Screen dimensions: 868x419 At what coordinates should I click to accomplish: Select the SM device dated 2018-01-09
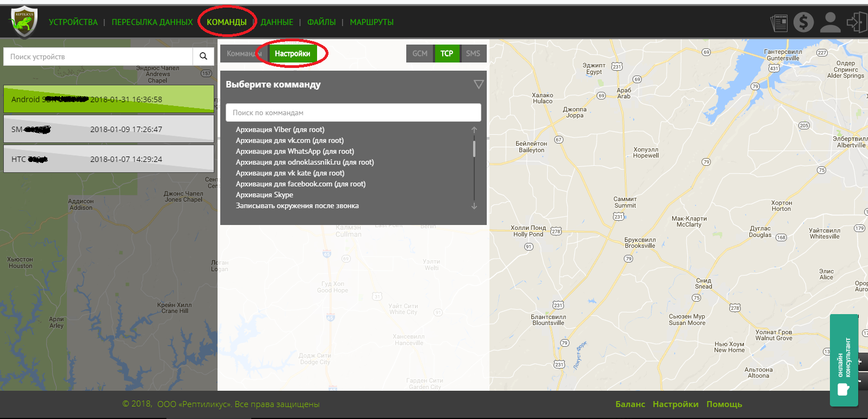click(109, 129)
